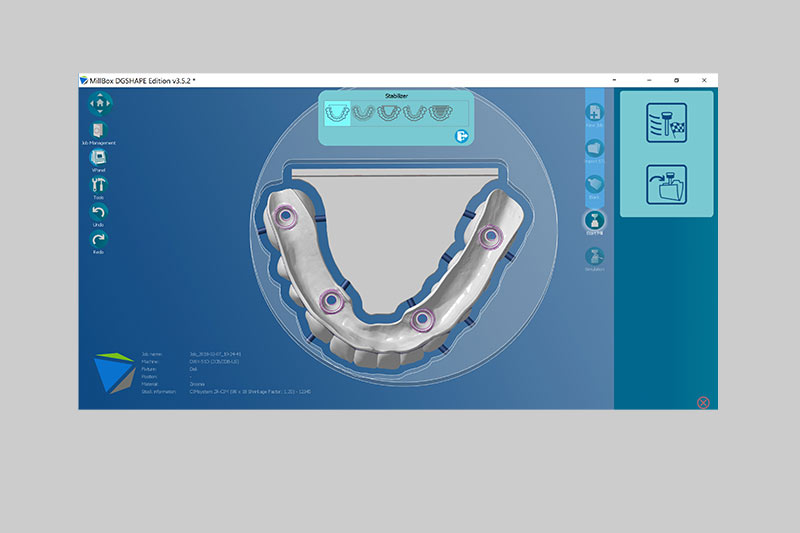Viewport: 800px width, 533px height.
Task: Click the Import STL step icon
Action: (x=594, y=148)
